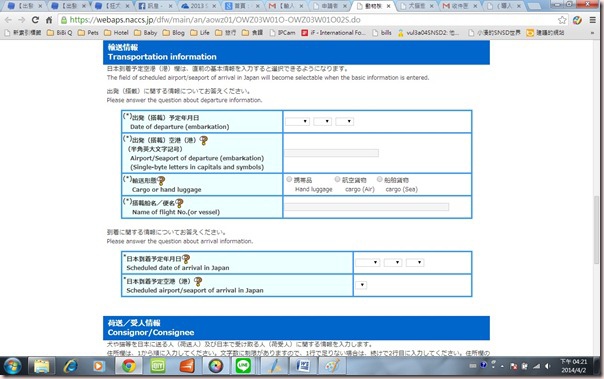Image resolution: width=604 pixels, height=379 pixels.
Task: Open the bills bookmark
Action: click(382, 33)
